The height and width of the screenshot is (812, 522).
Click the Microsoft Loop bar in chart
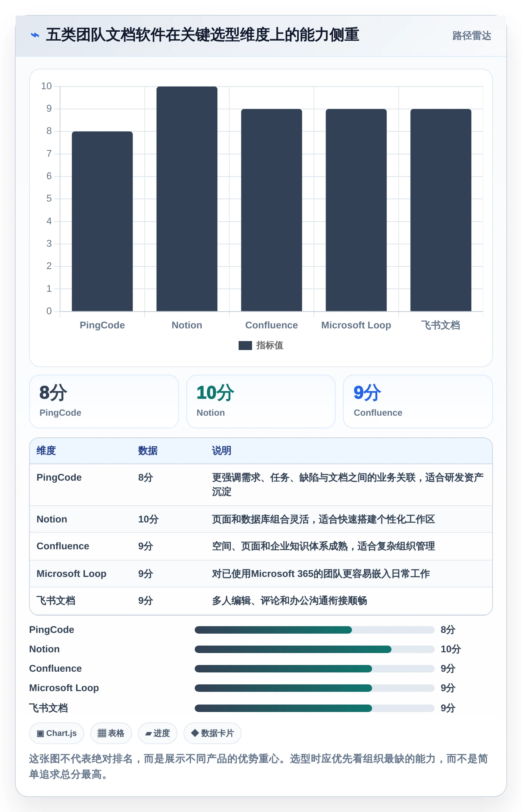[x=356, y=210]
